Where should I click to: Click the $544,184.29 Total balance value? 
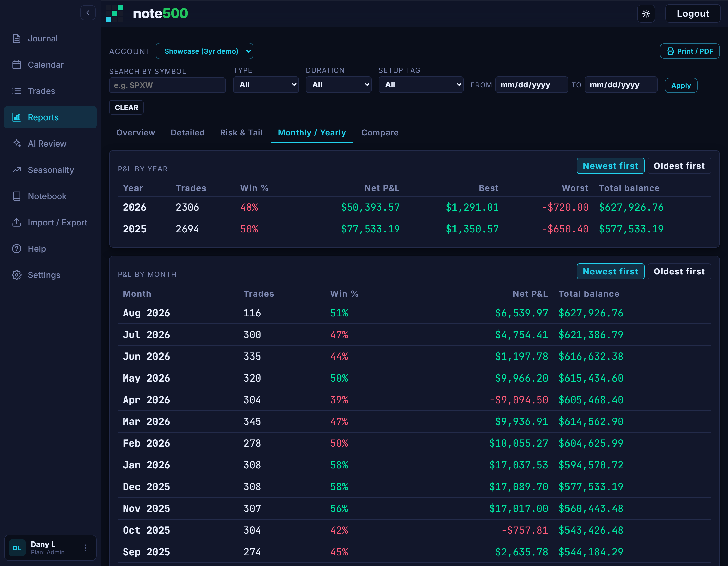pyautogui.click(x=591, y=552)
